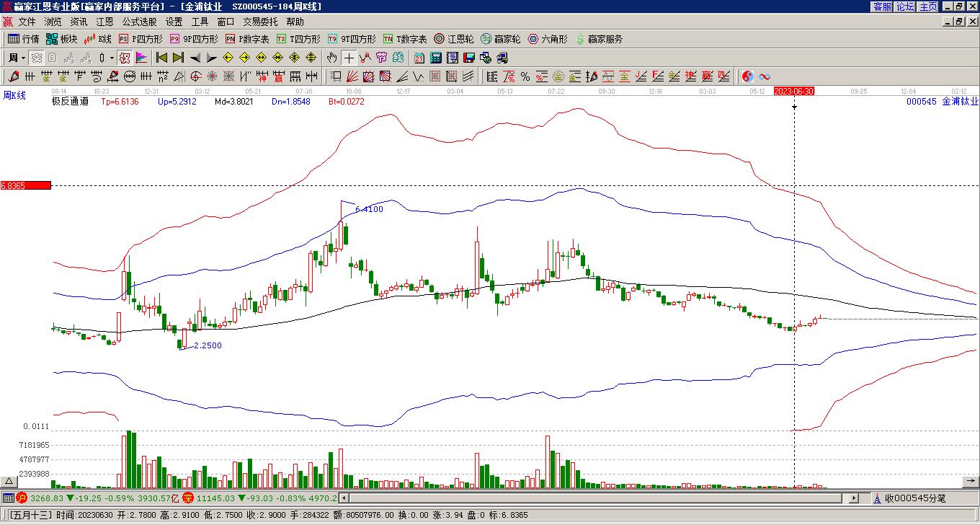Click the 2023-06-30 date marker
Viewport: 980px width, 525px height.
coord(794,91)
